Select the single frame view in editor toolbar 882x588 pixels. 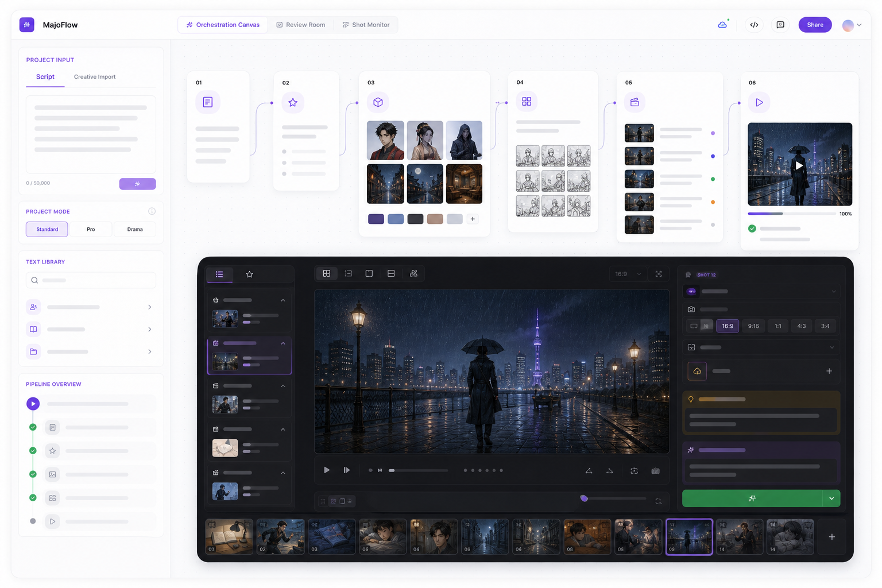369,273
